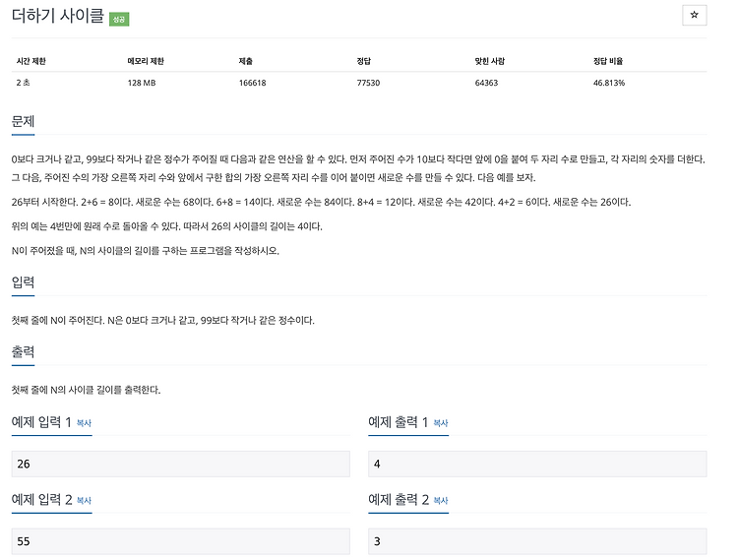Click the 입력 section heading
Viewport: 738px width, 560px height.
(23, 281)
